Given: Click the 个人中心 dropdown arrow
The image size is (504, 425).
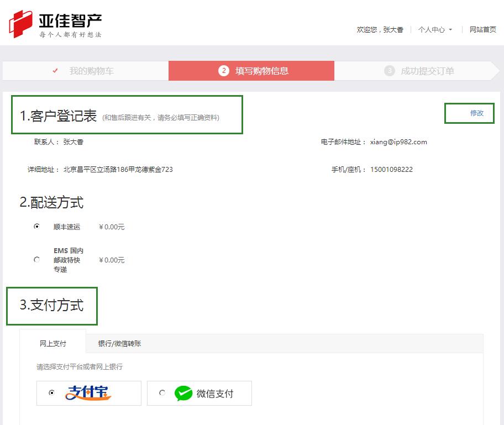Looking at the screenshot, I should [x=450, y=30].
